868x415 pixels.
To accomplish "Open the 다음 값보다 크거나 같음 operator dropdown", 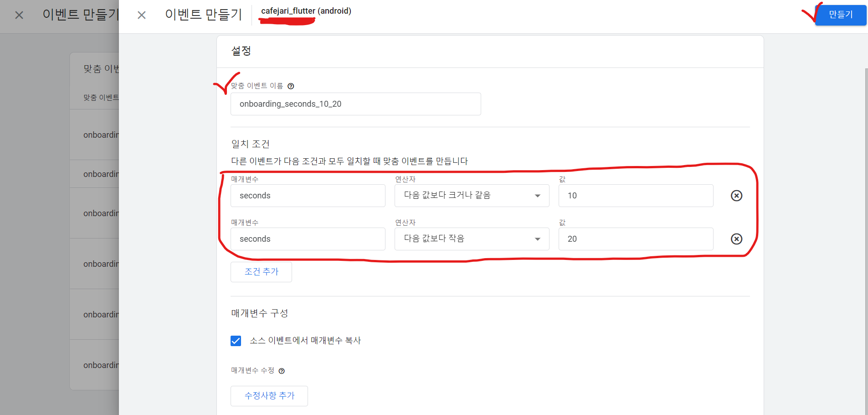I will (x=472, y=196).
